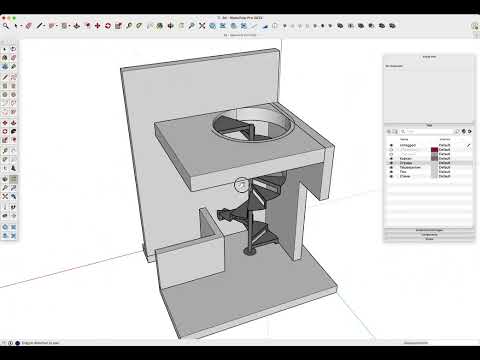The width and height of the screenshot is (480, 360).
Task: Sort tags by the Name column header
Action: (x=404, y=139)
